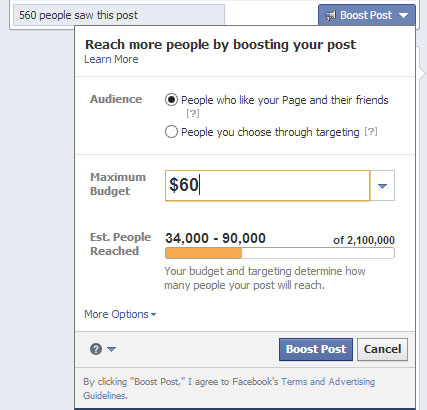Click the white arrow beside Boost Post
The height and width of the screenshot is (410, 427).
[x=403, y=15]
